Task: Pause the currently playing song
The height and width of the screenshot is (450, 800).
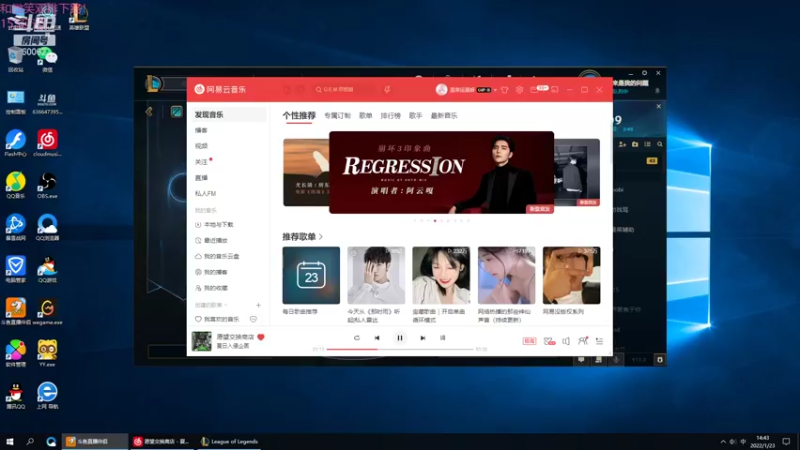Action: pos(400,338)
